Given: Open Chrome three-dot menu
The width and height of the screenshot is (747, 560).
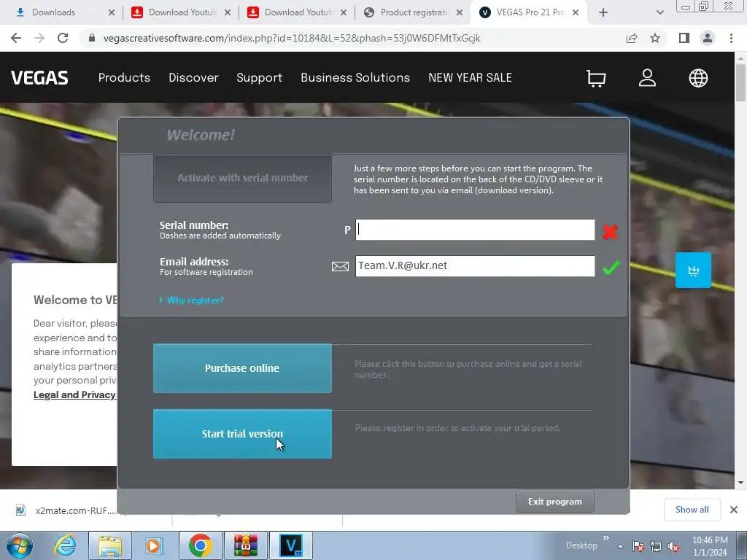Looking at the screenshot, I should click(x=731, y=38).
